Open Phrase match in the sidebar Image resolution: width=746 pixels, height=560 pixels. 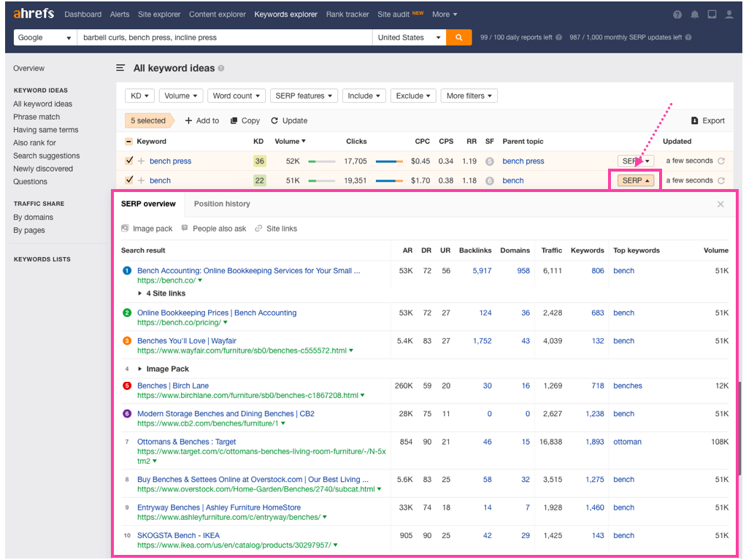(x=36, y=116)
